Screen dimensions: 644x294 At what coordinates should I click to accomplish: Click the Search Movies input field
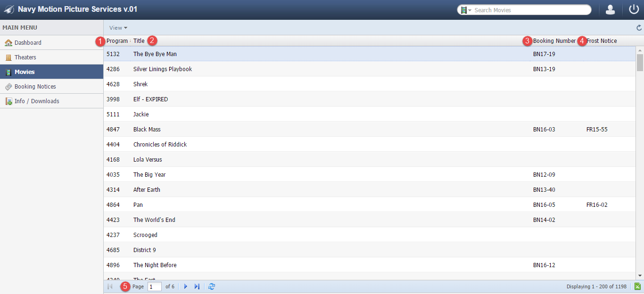(x=530, y=10)
